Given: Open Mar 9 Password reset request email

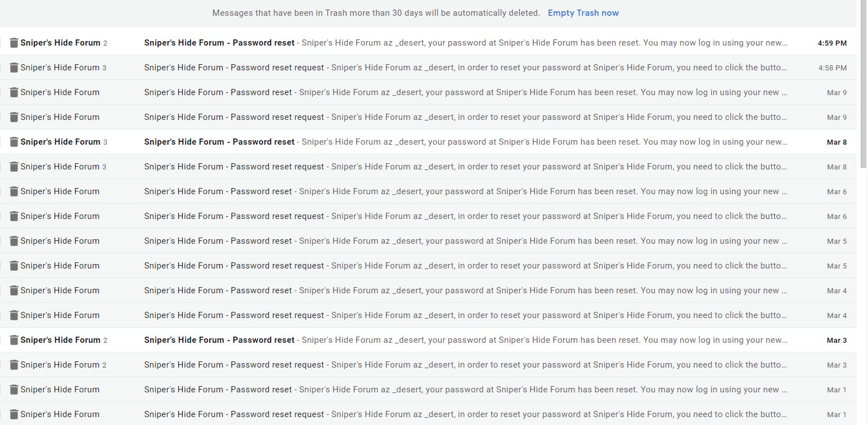Looking at the screenshot, I should pos(428,117).
